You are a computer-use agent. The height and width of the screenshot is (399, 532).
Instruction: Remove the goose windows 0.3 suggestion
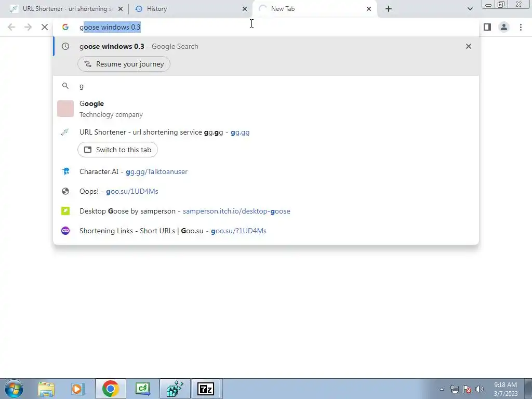[469, 46]
